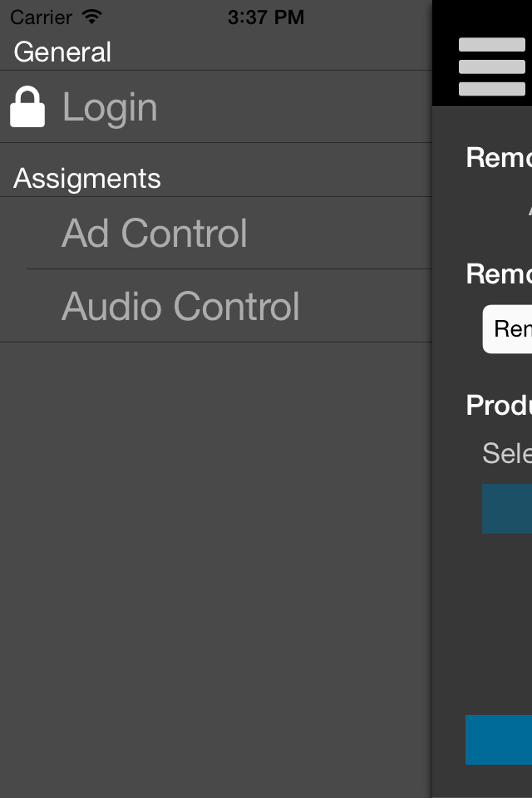Image resolution: width=532 pixels, height=798 pixels.
Task: Tap the bright blue button at bottom
Action: tap(499, 740)
